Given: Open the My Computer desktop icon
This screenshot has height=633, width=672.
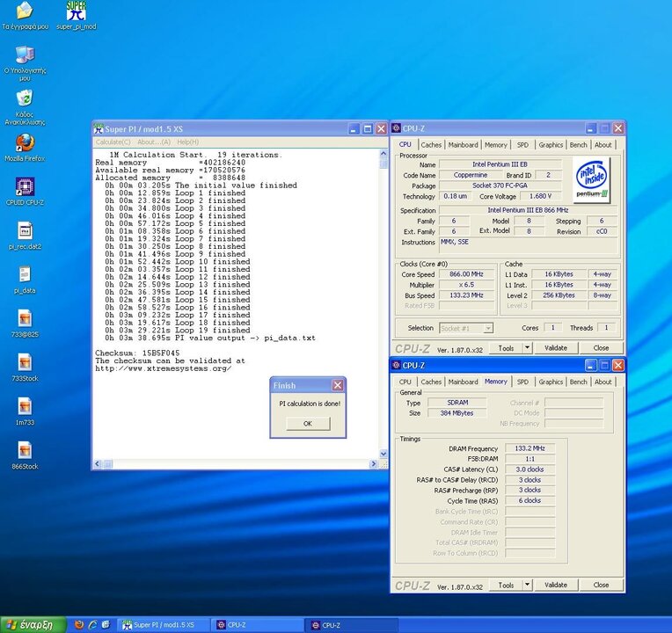Looking at the screenshot, I should [x=25, y=63].
